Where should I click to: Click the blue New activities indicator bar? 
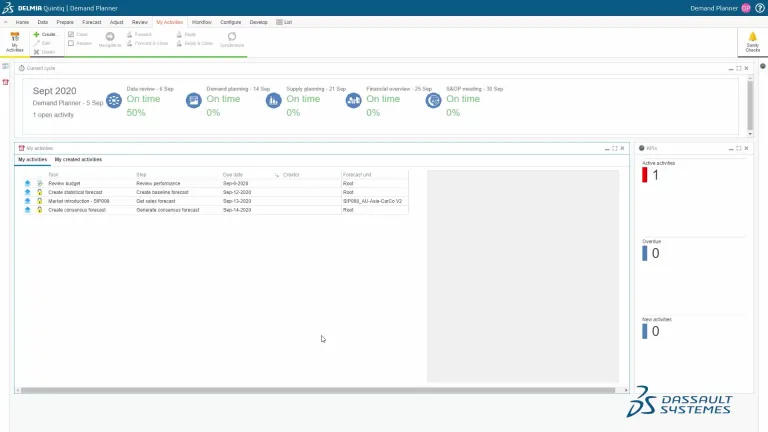tap(645, 331)
